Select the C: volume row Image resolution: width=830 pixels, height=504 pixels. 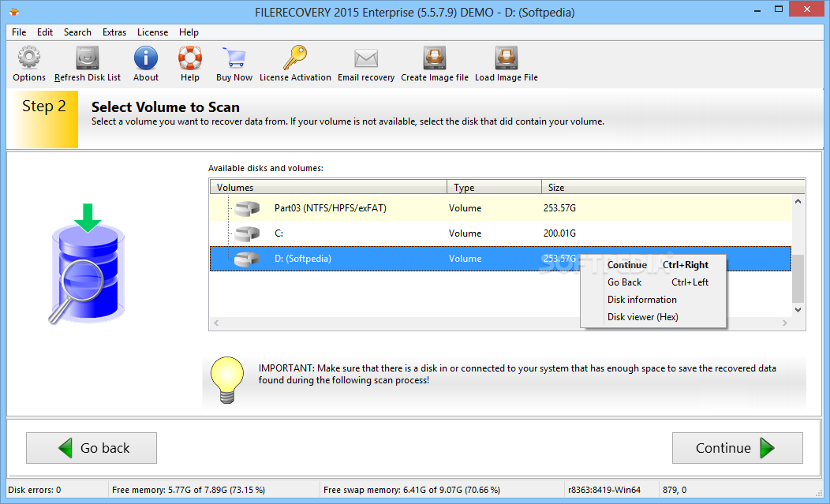[501, 233]
